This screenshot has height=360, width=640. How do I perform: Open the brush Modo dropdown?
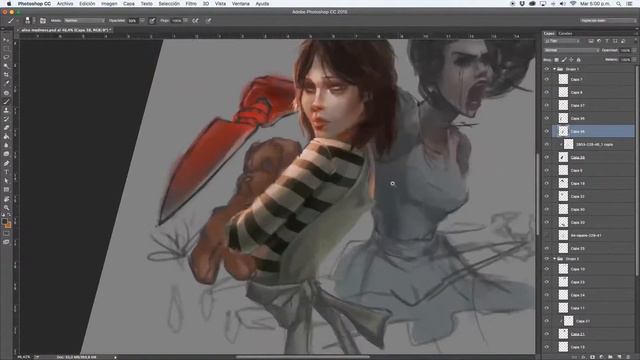(84, 20)
